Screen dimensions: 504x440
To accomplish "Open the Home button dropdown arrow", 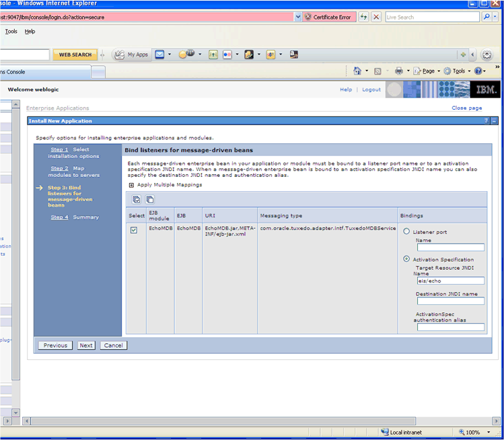I will click(367, 71).
